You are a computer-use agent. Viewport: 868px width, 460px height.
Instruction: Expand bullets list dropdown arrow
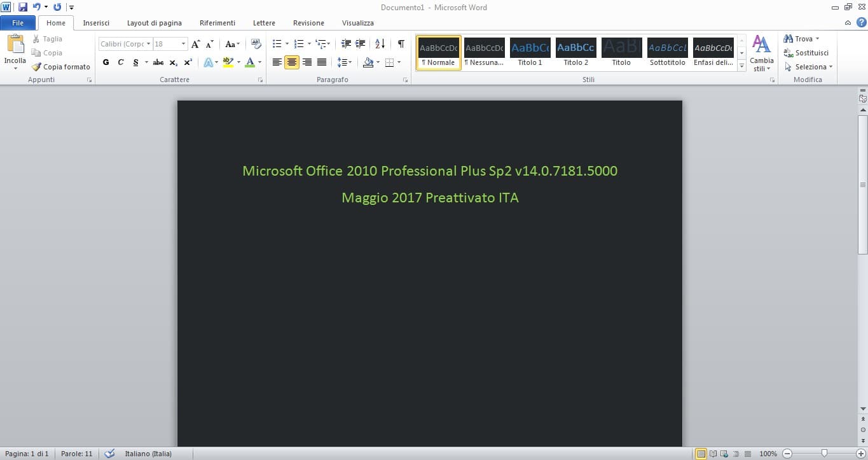pos(287,44)
